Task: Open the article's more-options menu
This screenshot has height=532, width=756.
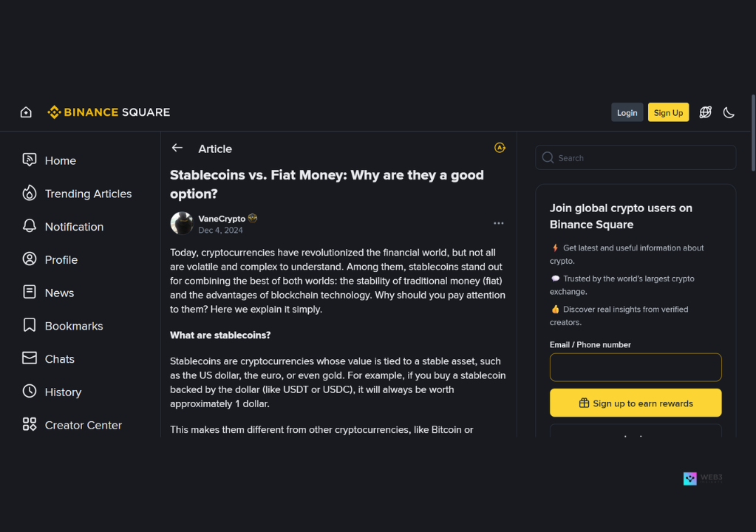Action: 499,222
